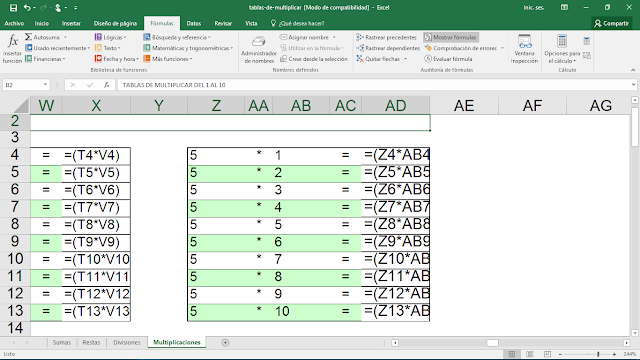Switch to Page Layout view in status bar
This screenshot has height=360, width=640.
[530, 354]
